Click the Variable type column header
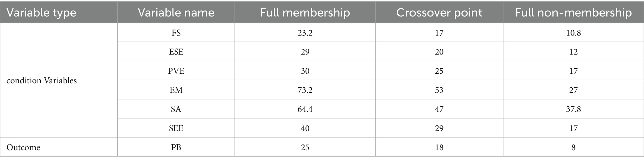This screenshot has height=162, width=644. coord(41,12)
